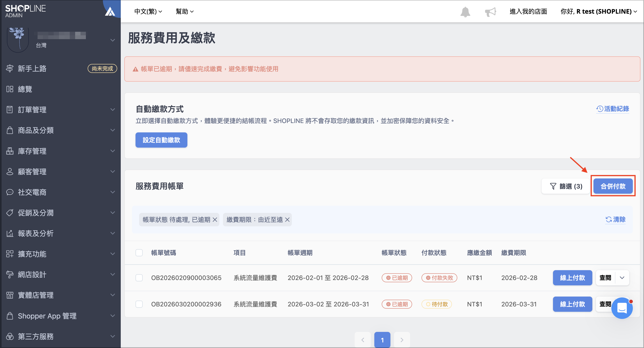Open the notifications bell icon

(465, 12)
